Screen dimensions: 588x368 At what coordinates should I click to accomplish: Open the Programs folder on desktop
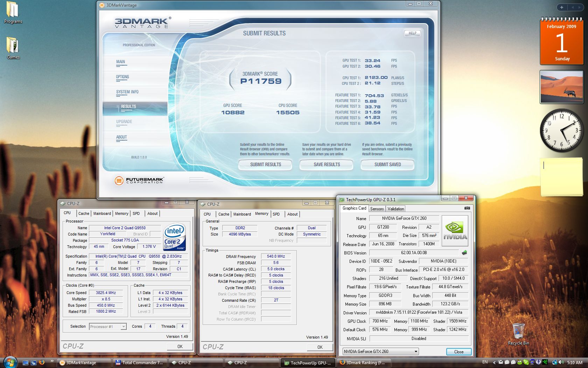tap(13, 13)
